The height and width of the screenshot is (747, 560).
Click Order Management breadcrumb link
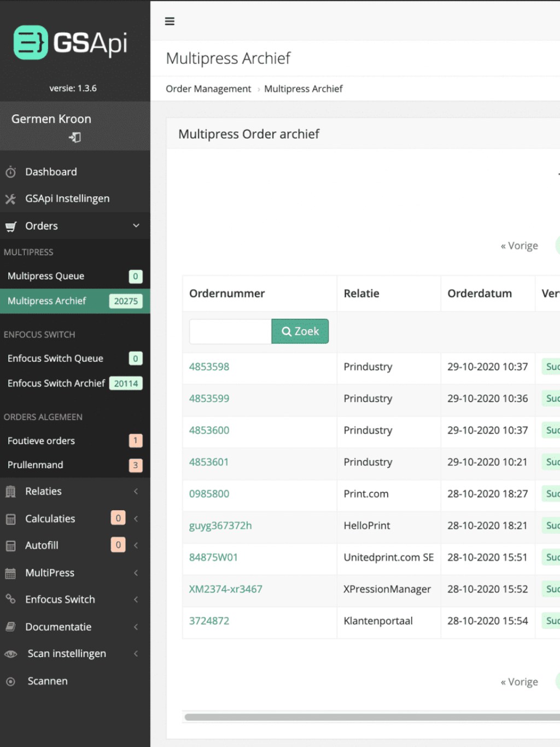208,89
